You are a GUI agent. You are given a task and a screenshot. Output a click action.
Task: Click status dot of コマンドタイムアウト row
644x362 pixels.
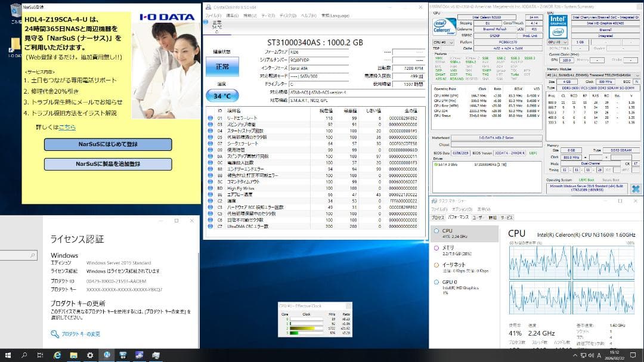[x=210, y=182]
